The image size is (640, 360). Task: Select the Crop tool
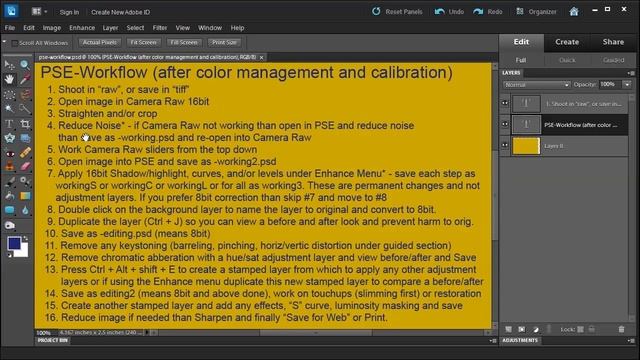25,124
